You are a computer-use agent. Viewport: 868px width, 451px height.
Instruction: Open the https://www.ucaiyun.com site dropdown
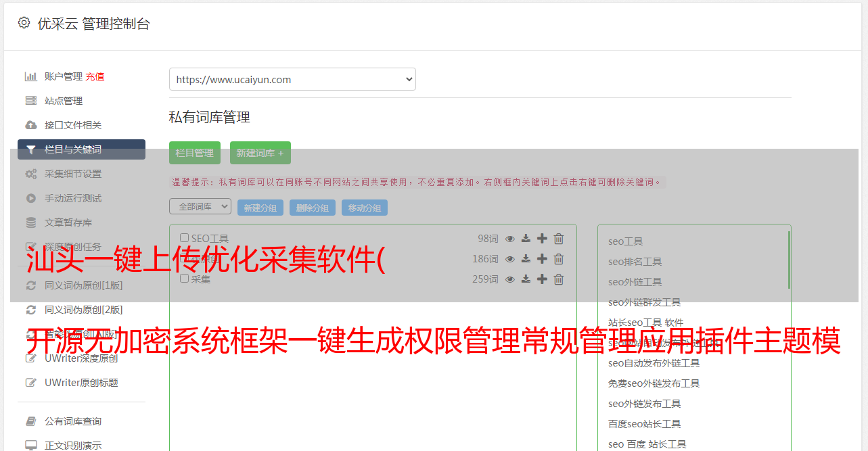pos(292,79)
